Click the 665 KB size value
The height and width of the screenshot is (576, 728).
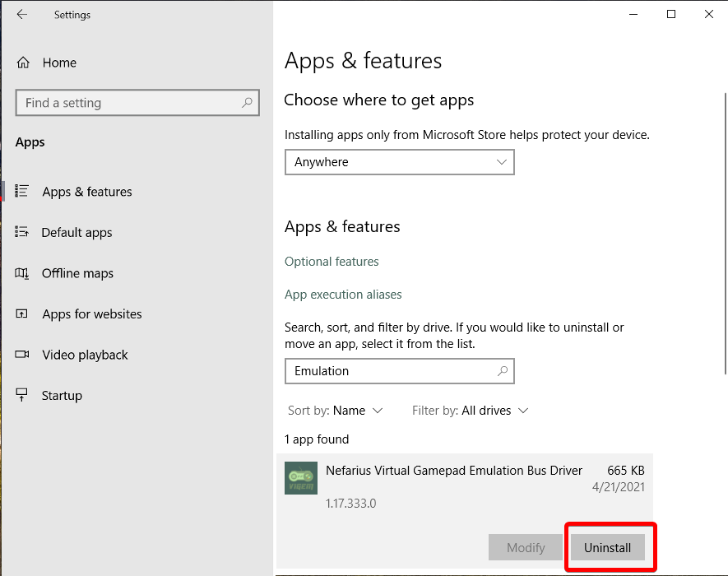pos(625,471)
